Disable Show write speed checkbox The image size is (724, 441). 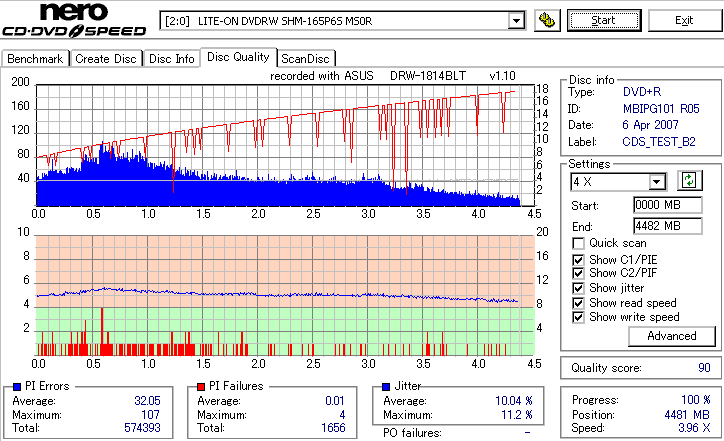coord(578,317)
